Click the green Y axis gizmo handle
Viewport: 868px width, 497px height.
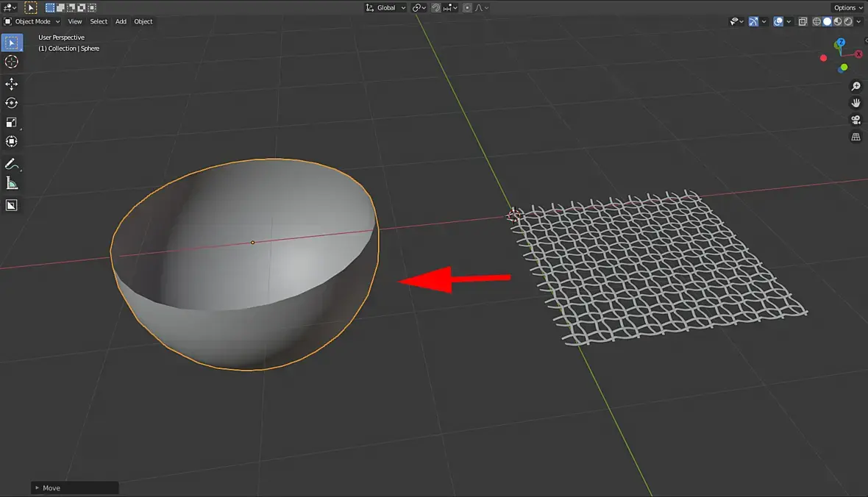[x=844, y=68]
